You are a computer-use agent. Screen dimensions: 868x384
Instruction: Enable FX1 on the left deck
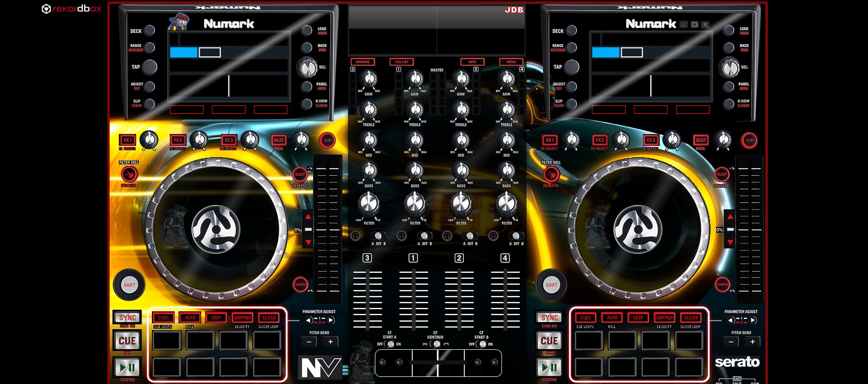(127, 140)
